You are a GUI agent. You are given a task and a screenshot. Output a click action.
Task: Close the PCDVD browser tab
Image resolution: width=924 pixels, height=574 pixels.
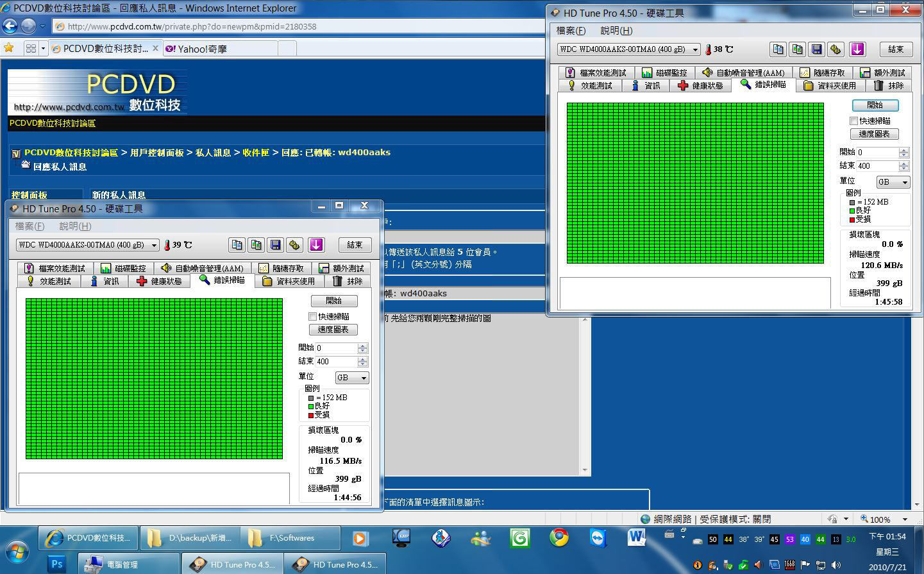pyautogui.click(x=155, y=48)
